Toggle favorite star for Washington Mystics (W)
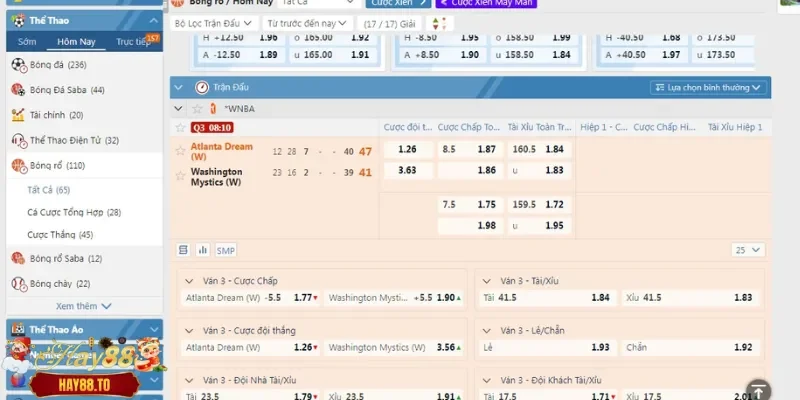 click(x=180, y=174)
